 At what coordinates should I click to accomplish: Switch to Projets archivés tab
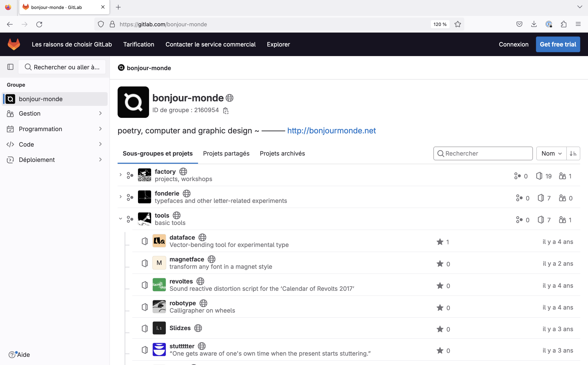tap(282, 154)
